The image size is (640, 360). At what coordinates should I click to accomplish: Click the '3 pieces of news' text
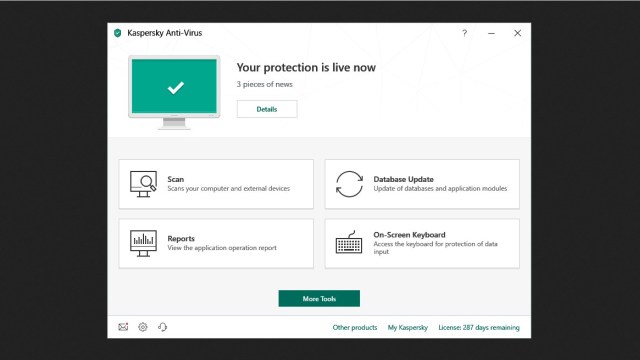264,84
